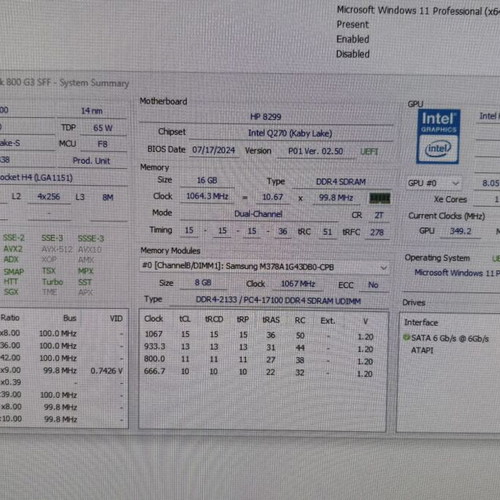Click the Dual-Channel mode field
Image resolution: width=500 pixels, height=500 pixels.
[x=258, y=214]
